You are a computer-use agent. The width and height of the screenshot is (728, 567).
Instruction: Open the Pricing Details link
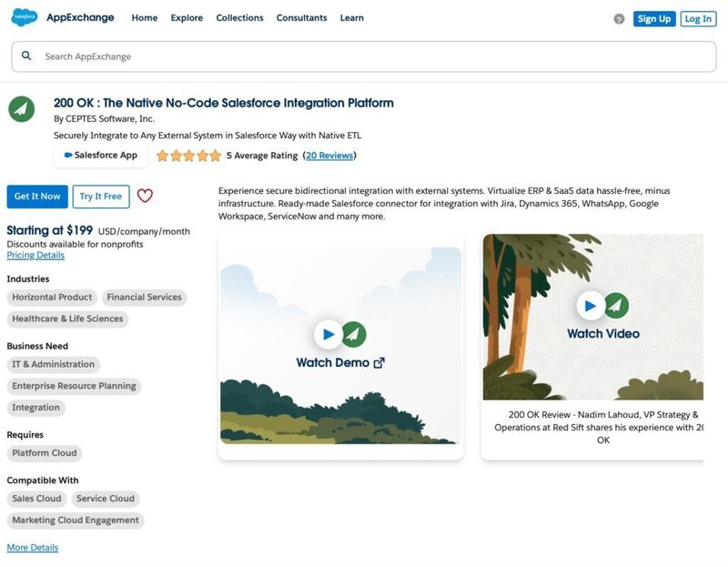tap(35, 256)
